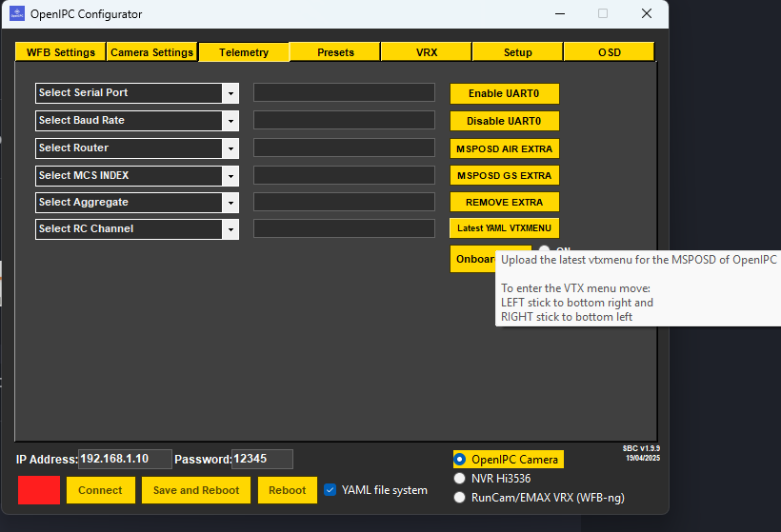The image size is (781, 532).
Task: Minimize the OpenIPC Configurator window
Action: 560,13
